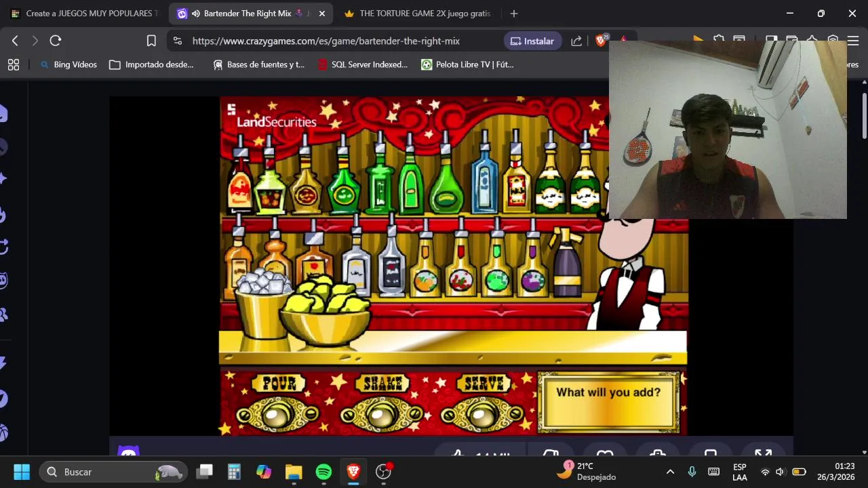Screen dimensions: 868x488
Task: Switch to THE TORTURE GAME 2X tab
Action: [418, 14]
